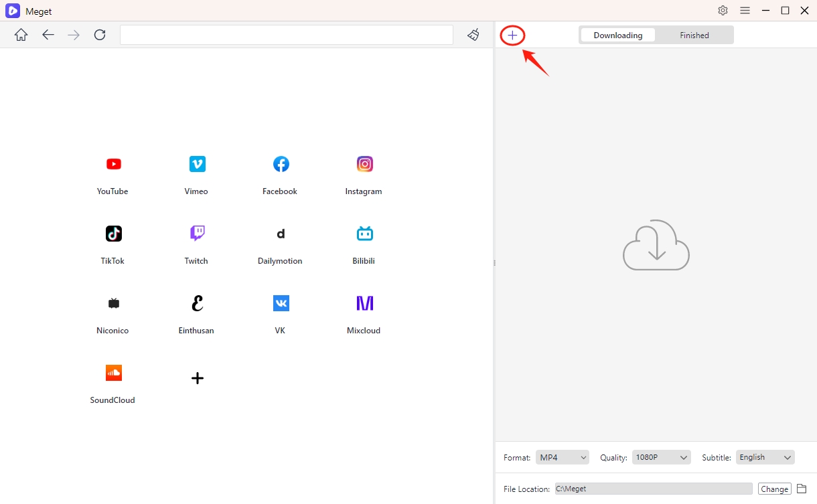Open the Vimeo site shortcut
The height and width of the screenshot is (504, 817).
(197, 165)
